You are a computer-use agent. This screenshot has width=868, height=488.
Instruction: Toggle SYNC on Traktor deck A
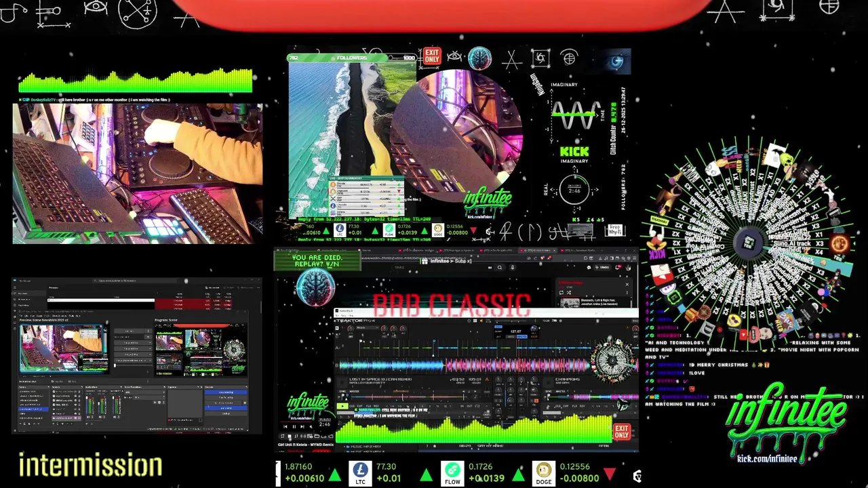click(342, 391)
